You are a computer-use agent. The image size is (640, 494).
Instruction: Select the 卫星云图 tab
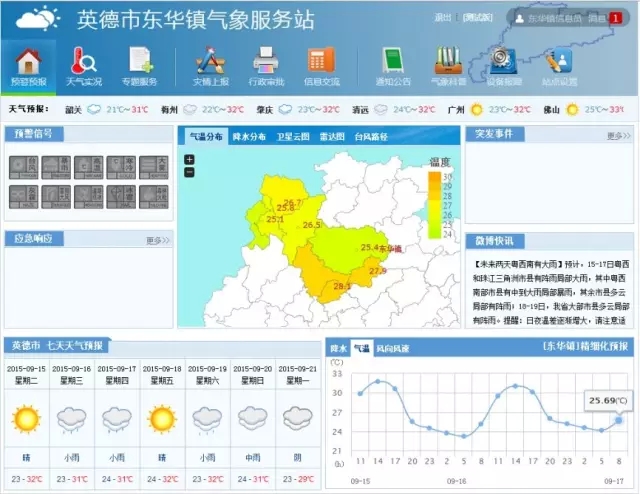pyautogui.click(x=293, y=136)
